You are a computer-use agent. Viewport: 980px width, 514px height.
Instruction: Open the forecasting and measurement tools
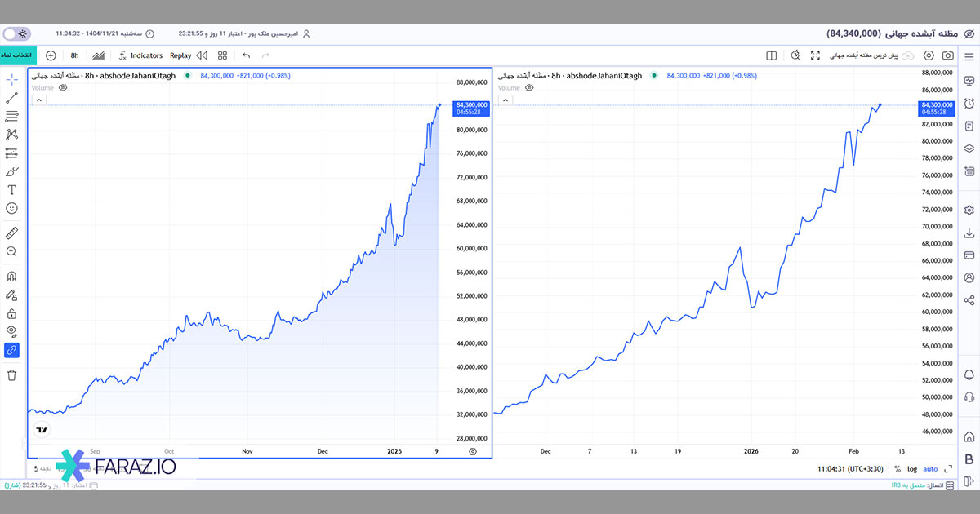tap(11, 153)
